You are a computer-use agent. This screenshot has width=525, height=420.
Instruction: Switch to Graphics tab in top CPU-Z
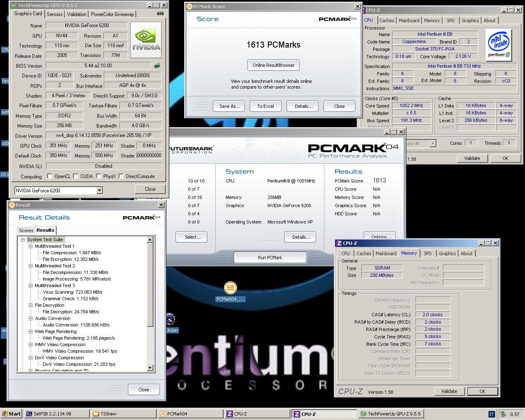(470, 21)
